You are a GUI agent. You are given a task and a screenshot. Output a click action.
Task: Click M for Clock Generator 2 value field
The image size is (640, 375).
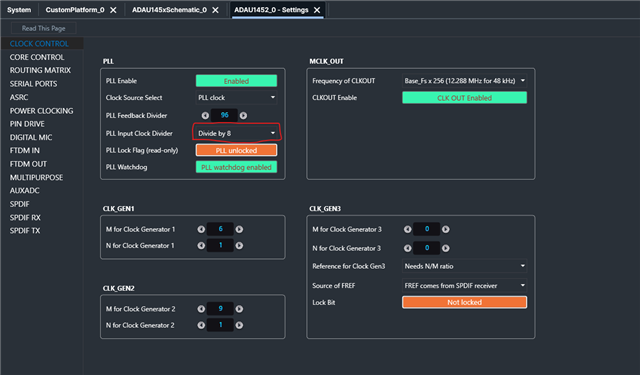pyautogui.click(x=220, y=309)
